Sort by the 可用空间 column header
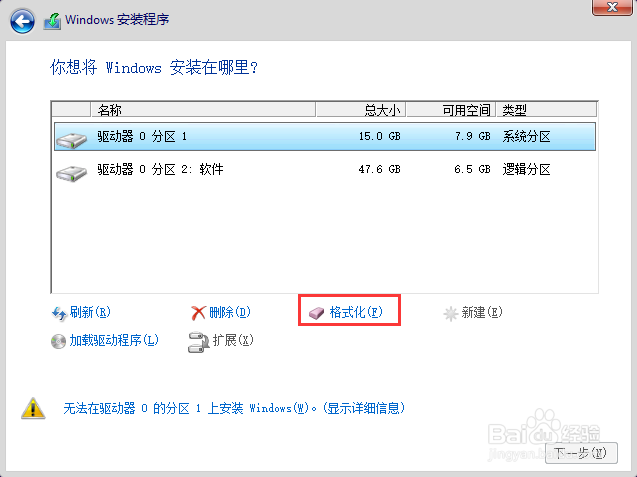The width and height of the screenshot is (637, 477). 451,110
